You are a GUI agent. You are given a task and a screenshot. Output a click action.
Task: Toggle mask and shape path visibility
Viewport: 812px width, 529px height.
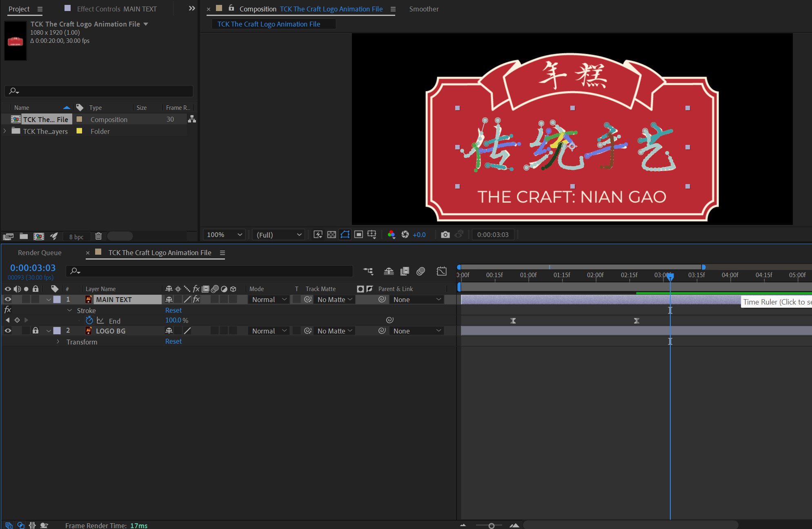[x=345, y=235]
